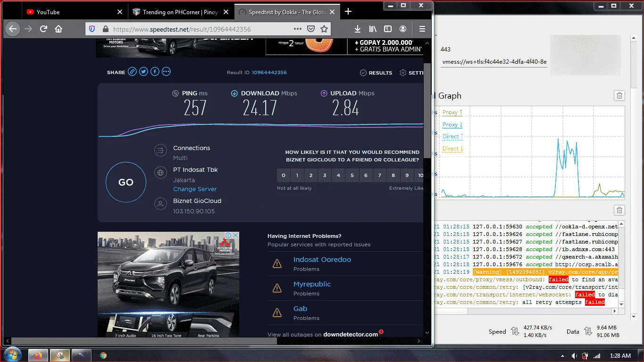
Task: Open Speedtest settings gear
Action: click(403, 73)
